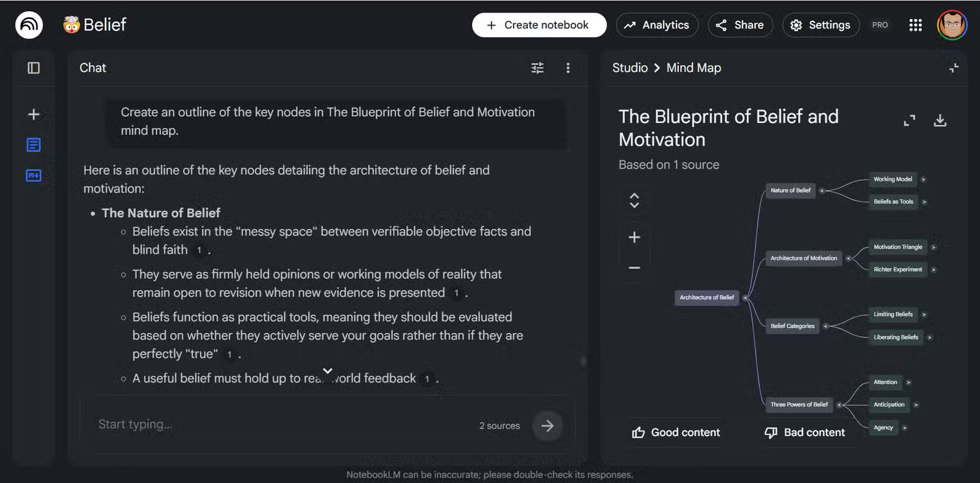Screen dimensions: 980x483
Task: Open chat more options menu
Action: pos(568,68)
